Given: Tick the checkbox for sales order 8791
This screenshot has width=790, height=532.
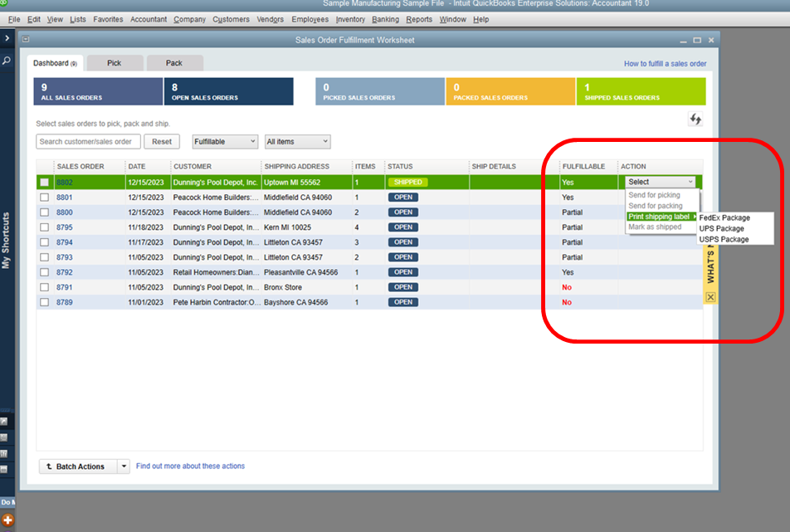Looking at the screenshot, I should [x=45, y=287].
